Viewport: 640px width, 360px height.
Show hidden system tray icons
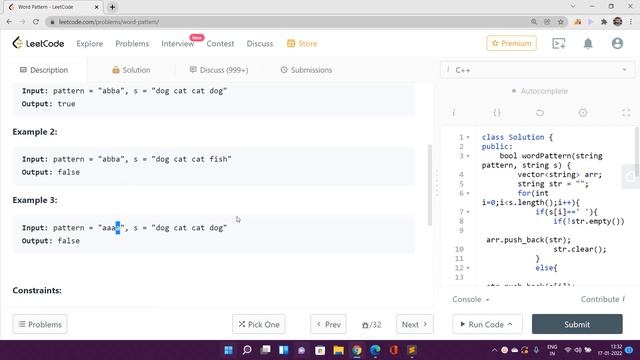click(x=494, y=350)
